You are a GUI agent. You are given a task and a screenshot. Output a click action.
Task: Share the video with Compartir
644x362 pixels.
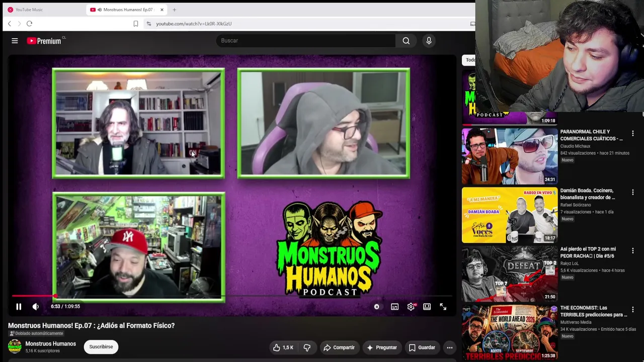pos(339,347)
